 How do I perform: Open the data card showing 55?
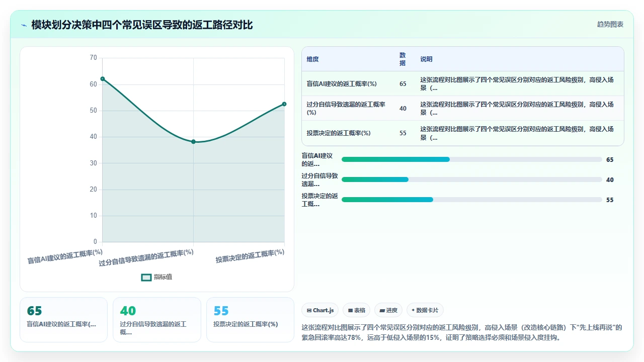point(250,320)
